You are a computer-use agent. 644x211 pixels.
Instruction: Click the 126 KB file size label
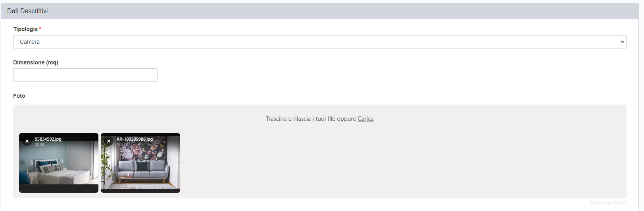[x=122, y=145]
